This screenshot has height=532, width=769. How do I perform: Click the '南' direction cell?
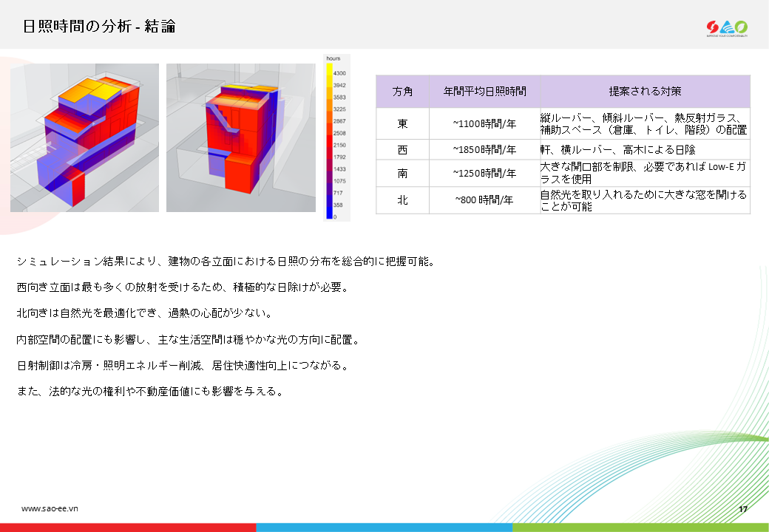(403, 174)
